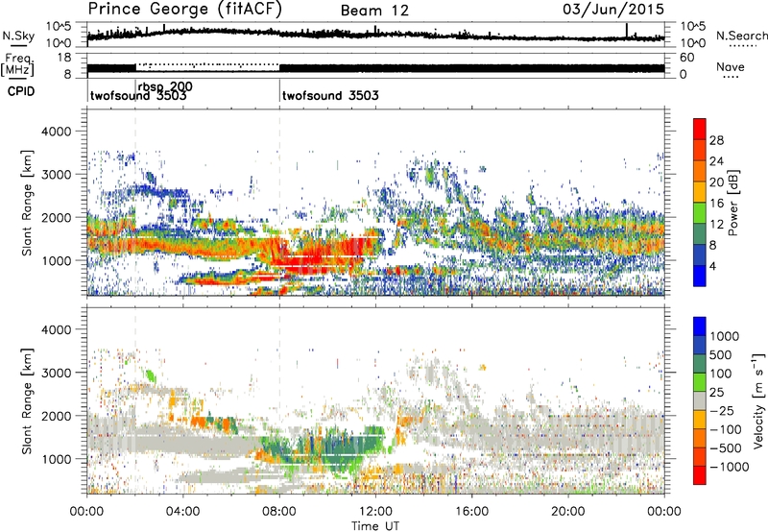Image resolution: width=768 pixels, height=532 pixels.
Task: Click the '4000' tick on the power panel
Action: (56, 132)
